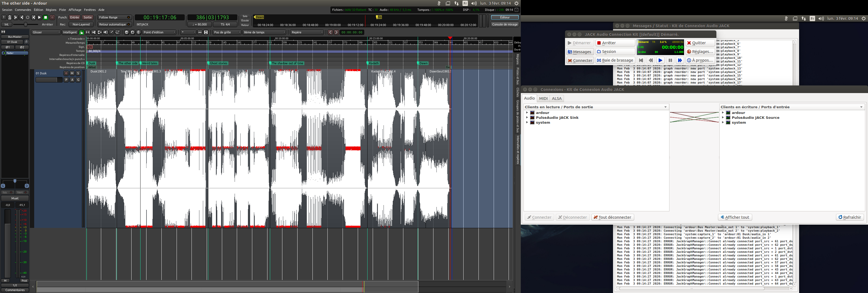Select the audition speaker tool
The image size is (868, 293).
pos(106,32)
